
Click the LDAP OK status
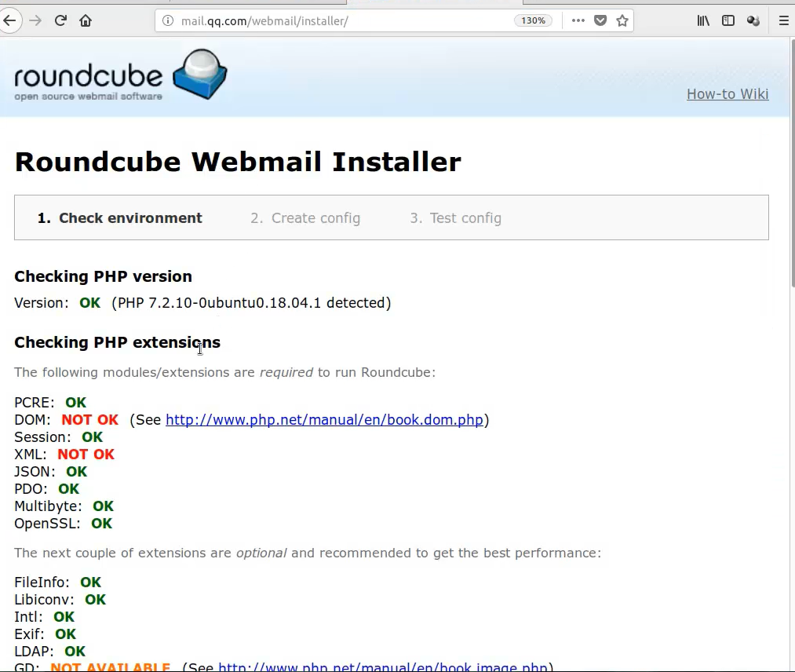tap(75, 652)
